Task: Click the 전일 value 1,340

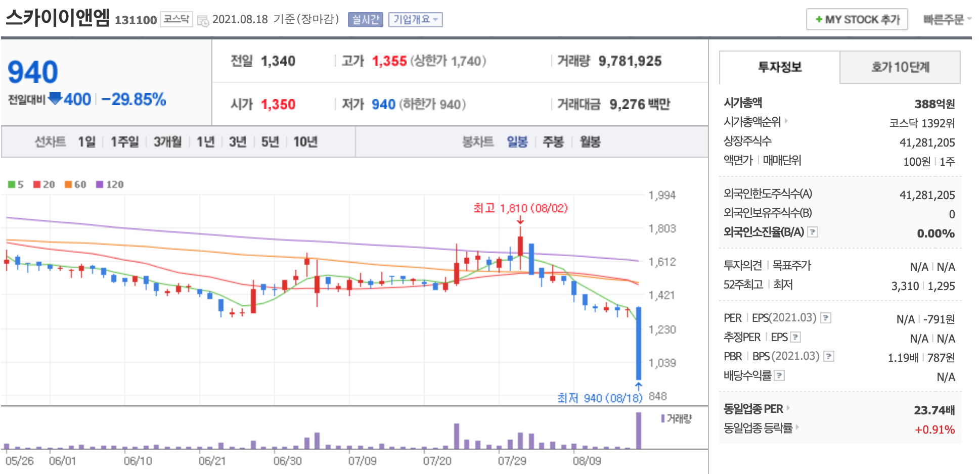Action: point(278,61)
